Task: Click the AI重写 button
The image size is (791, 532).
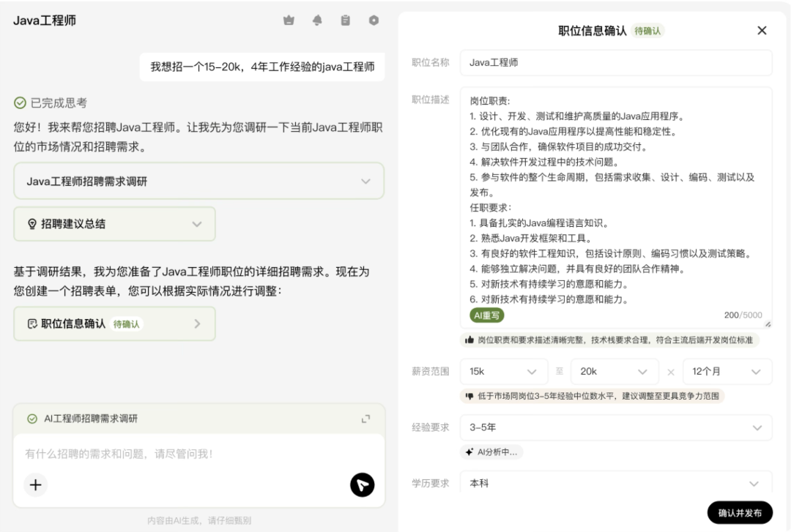Action: coord(487,315)
